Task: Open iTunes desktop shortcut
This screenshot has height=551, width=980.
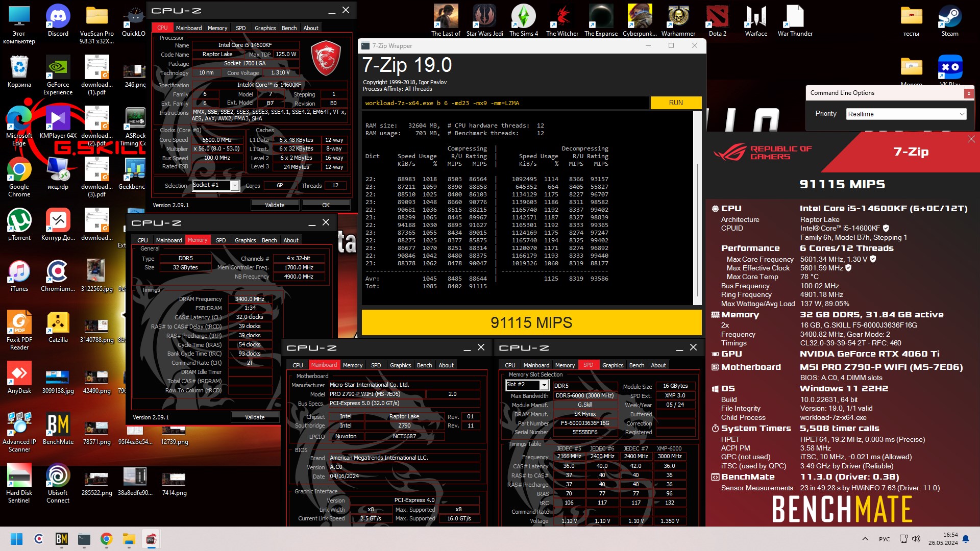Action: click(19, 275)
